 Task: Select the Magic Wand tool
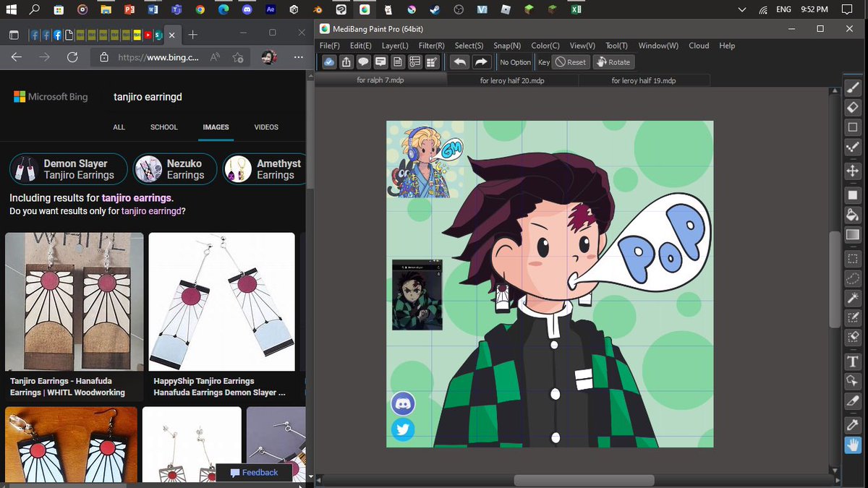853,298
